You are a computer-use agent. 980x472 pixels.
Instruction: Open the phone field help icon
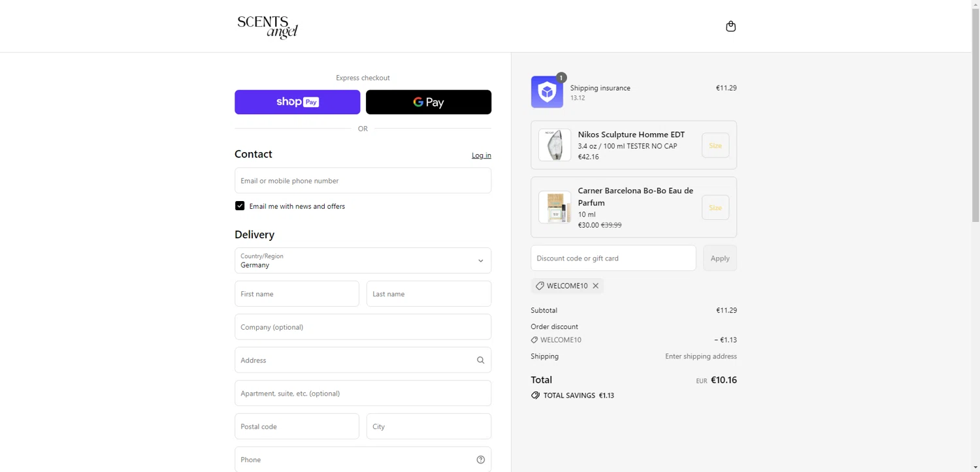coord(480,460)
